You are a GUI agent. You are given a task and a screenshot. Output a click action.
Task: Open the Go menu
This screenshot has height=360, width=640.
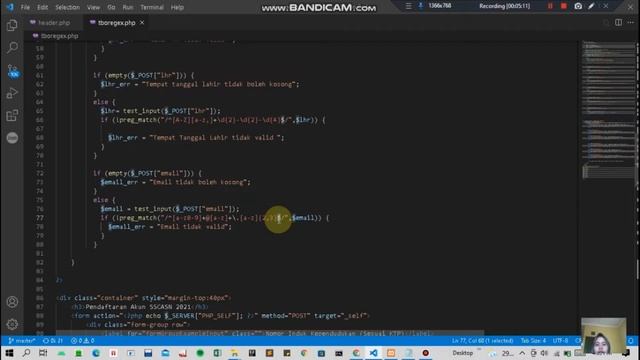pyautogui.click(x=111, y=7)
